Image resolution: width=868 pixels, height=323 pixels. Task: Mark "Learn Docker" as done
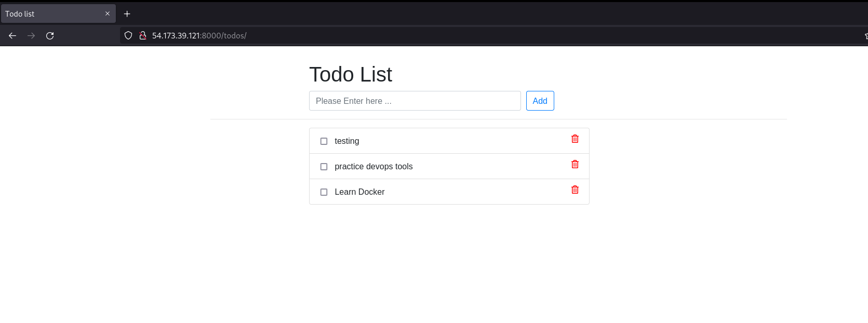[x=324, y=192]
